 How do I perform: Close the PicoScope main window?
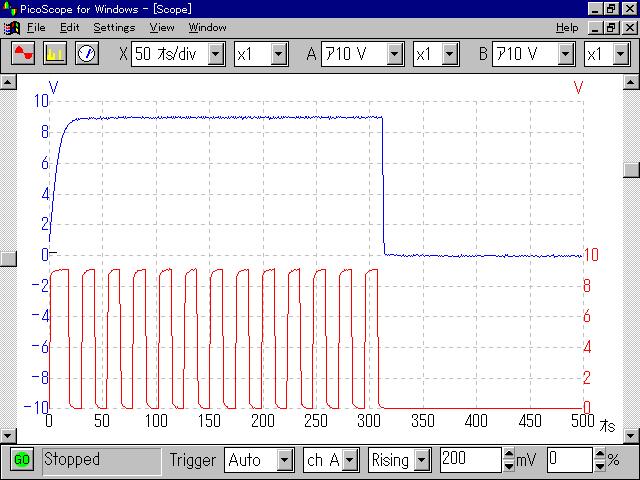(x=629, y=9)
